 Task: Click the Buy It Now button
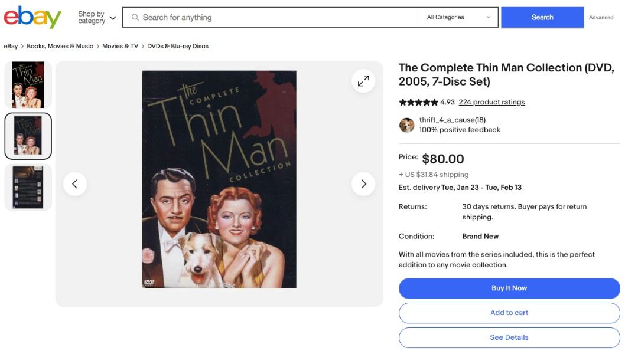(x=509, y=288)
